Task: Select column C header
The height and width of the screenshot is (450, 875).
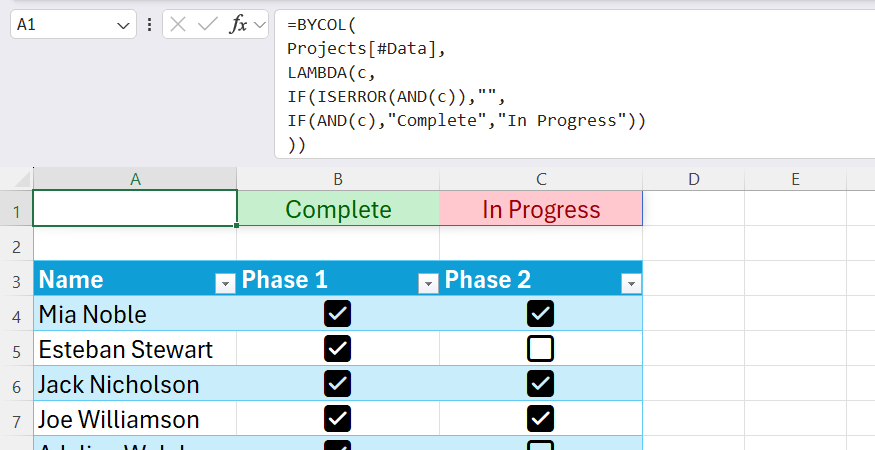Action: [541, 179]
